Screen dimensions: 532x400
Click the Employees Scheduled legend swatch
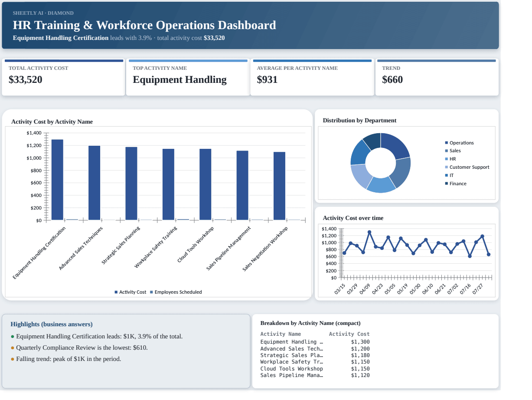point(151,292)
